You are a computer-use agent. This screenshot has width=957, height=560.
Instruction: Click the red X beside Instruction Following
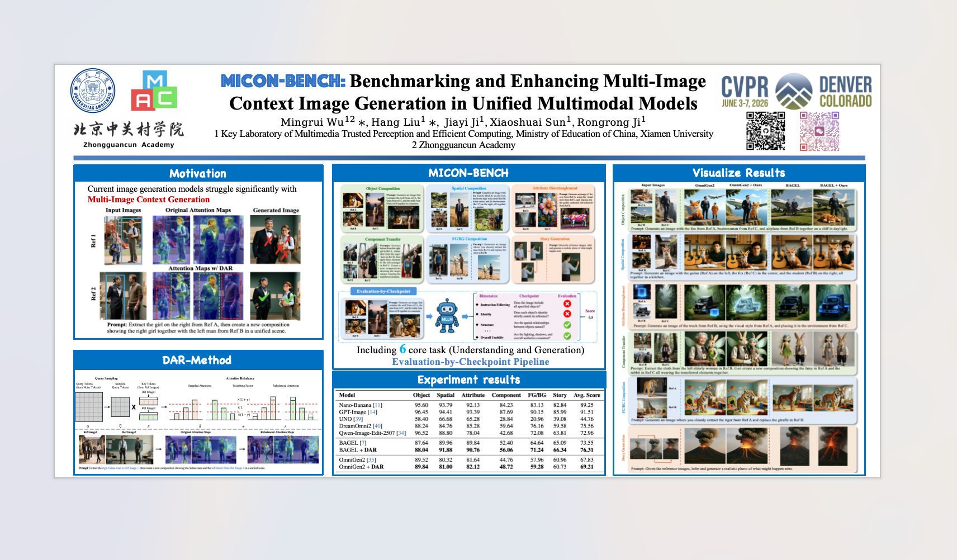pyautogui.click(x=567, y=304)
